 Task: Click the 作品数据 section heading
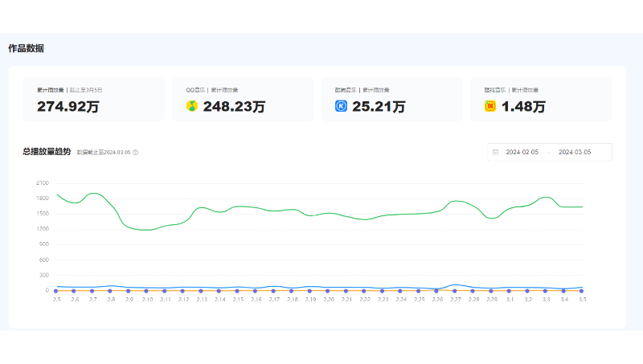coord(27,48)
